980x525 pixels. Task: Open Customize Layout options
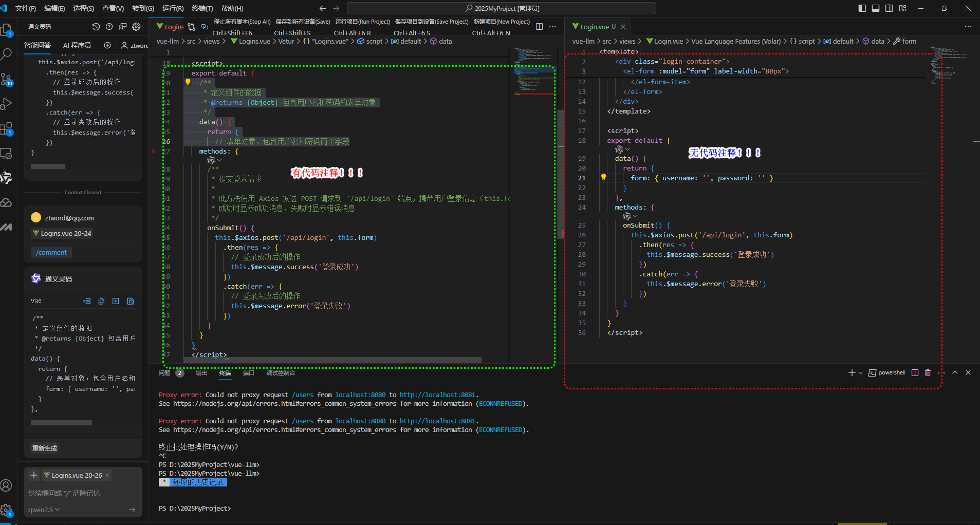(903, 8)
